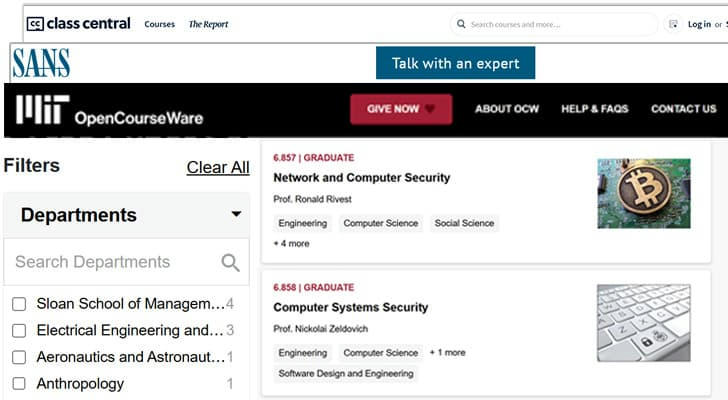Open ABOUT OCW in the navigation bar
Image resolution: width=728 pixels, height=400 pixels.
pos(507,109)
